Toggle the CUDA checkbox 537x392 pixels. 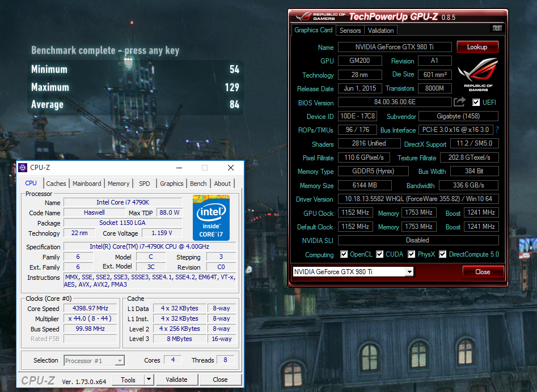(x=379, y=254)
